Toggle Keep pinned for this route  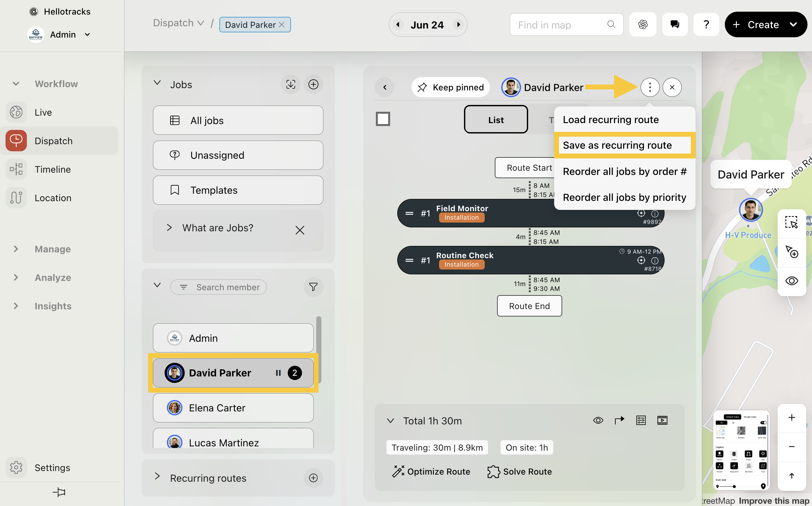tap(450, 87)
